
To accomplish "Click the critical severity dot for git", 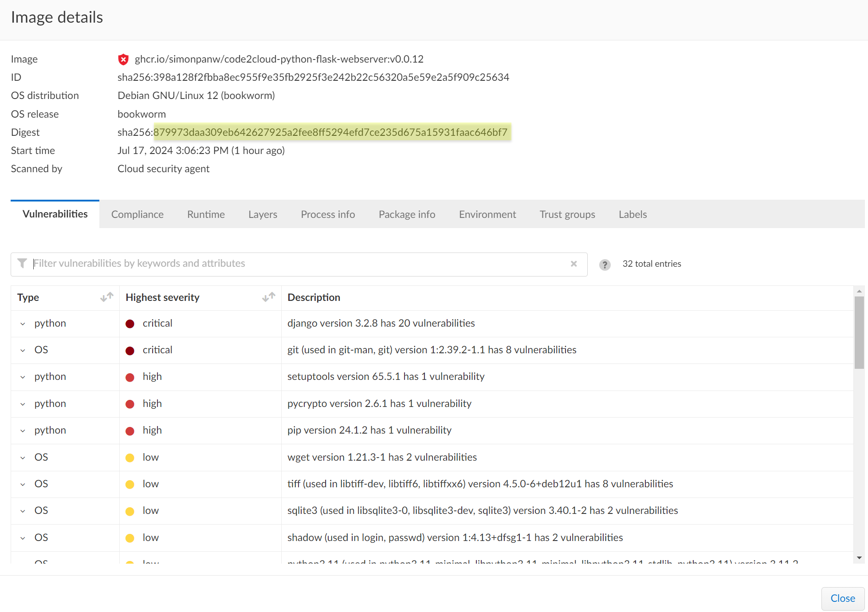I will click(x=130, y=351).
